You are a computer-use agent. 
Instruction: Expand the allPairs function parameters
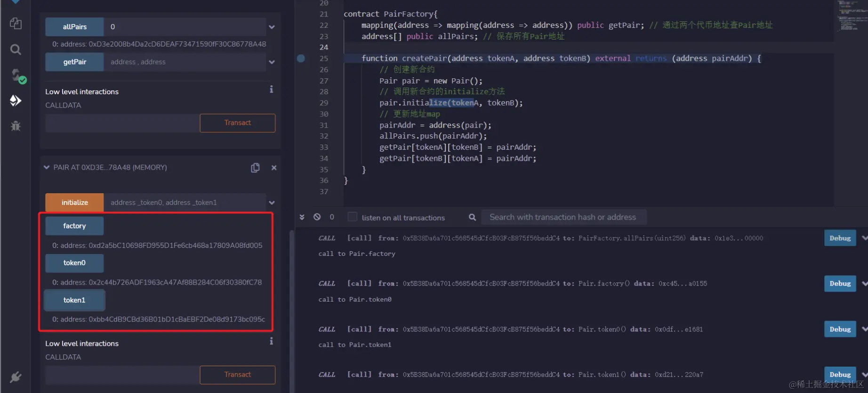click(272, 27)
